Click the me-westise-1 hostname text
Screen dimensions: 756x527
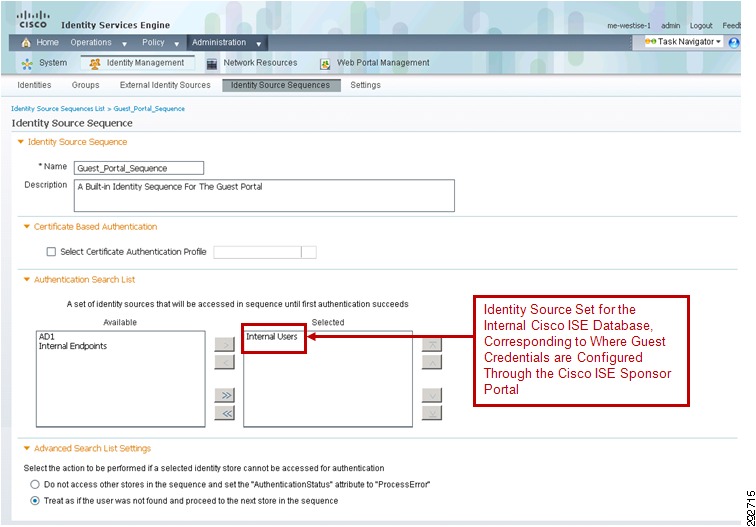point(629,26)
